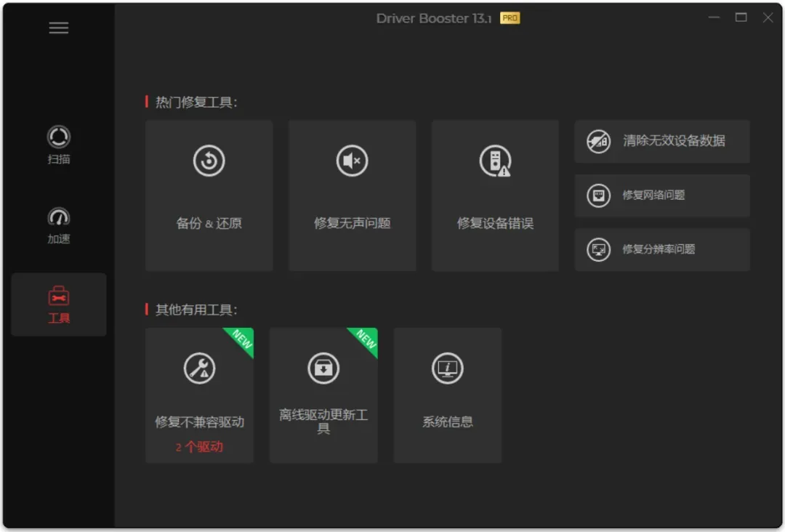Click the Driver Booster 13.1 title text
This screenshot has height=532, width=785.
pyautogui.click(x=433, y=18)
